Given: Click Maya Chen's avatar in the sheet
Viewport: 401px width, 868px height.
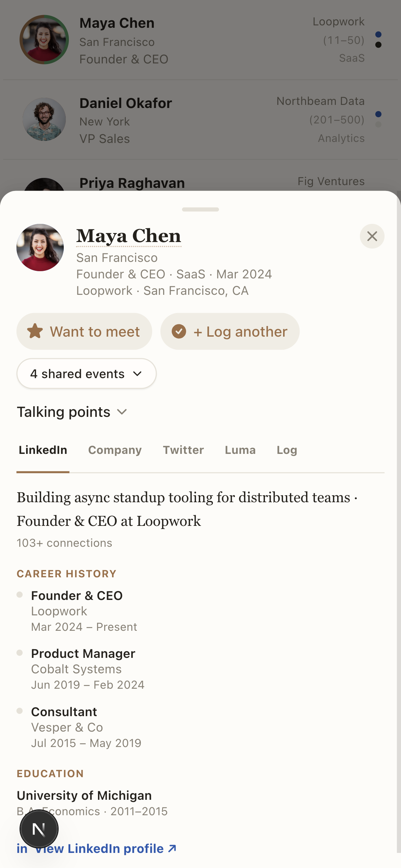Looking at the screenshot, I should point(40,248).
